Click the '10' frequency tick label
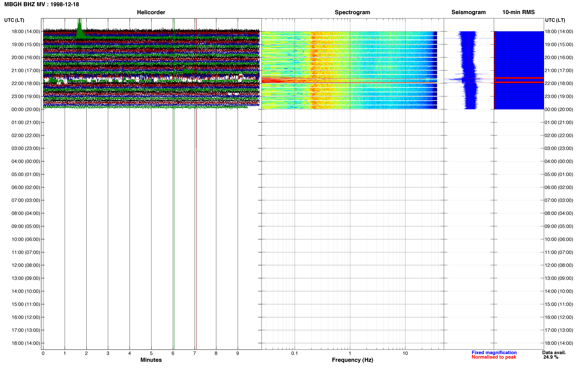The width and height of the screenshot is (588, 368). point(405,353)
